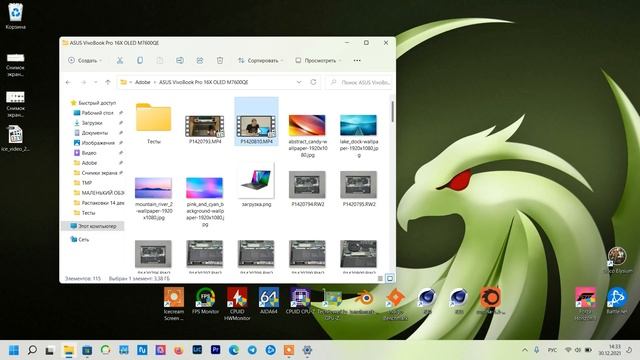The width and height of the screenshot is (640, 360).
Task: Open taskbar Search magnifier
Action: (x=32, y=350)
